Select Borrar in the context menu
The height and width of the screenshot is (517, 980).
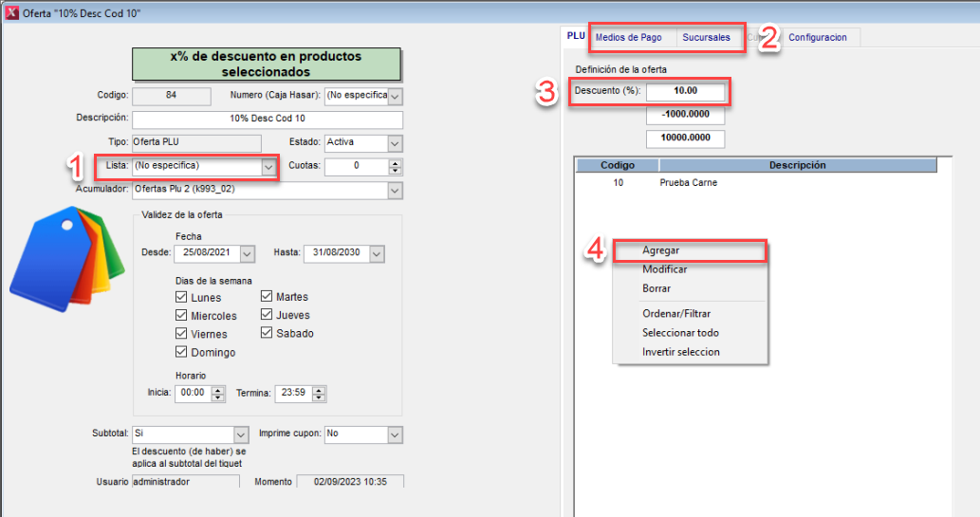coord(656,288)
